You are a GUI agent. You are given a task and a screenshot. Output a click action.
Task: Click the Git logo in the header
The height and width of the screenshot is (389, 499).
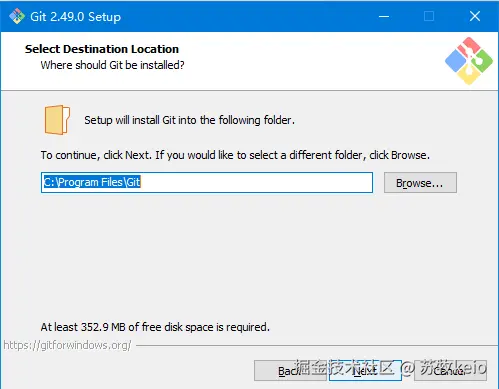pyautogui.click(x=469, y=61)
